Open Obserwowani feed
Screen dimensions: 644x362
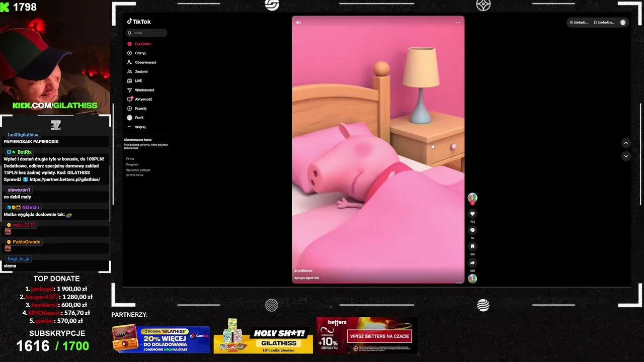click(141, 62)
